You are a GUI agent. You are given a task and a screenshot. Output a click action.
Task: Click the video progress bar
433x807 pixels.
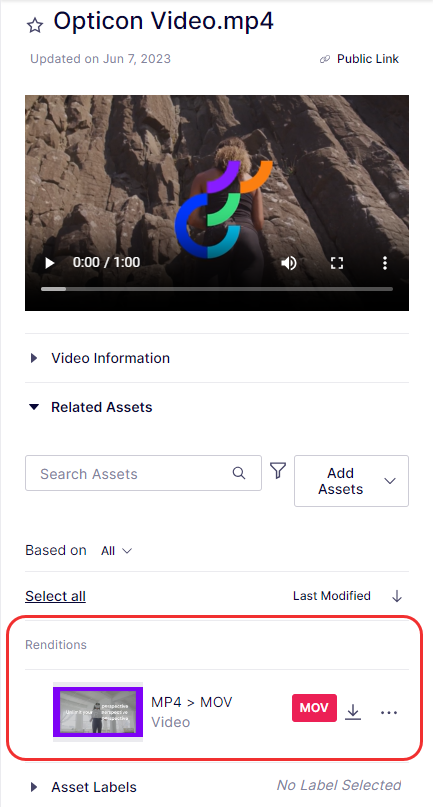tap(217, 289)
